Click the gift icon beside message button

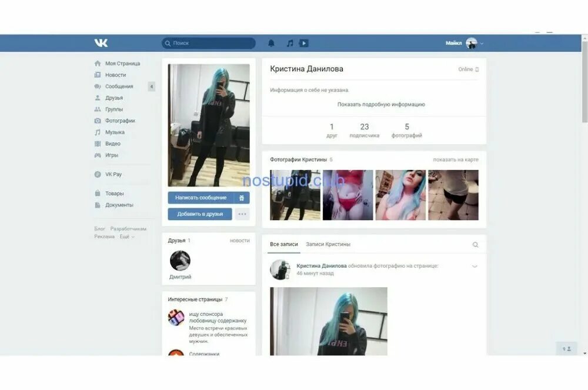[x=242, y=198]
